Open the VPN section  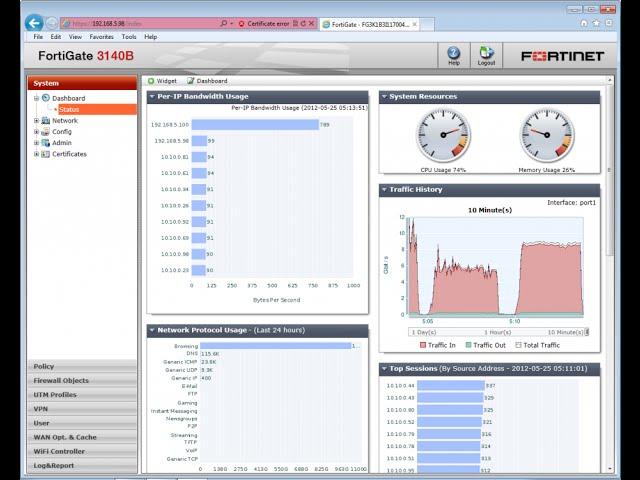(x=82, y=409)
